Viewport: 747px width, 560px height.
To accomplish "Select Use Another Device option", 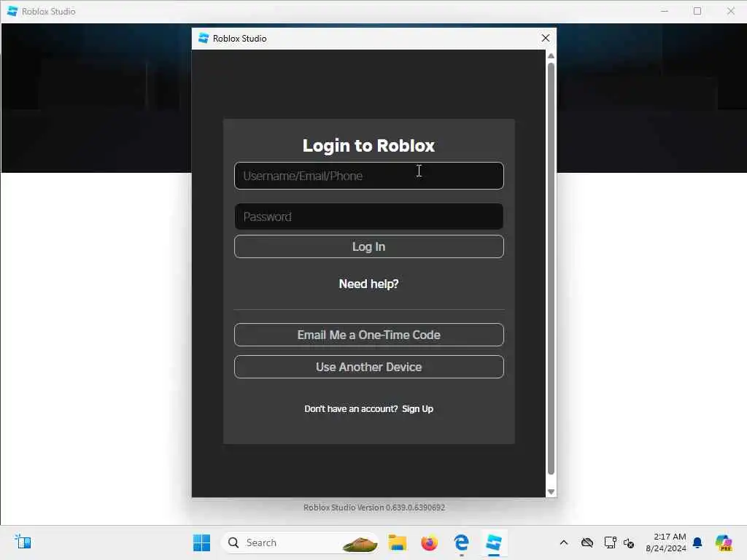I will point(368,367).
